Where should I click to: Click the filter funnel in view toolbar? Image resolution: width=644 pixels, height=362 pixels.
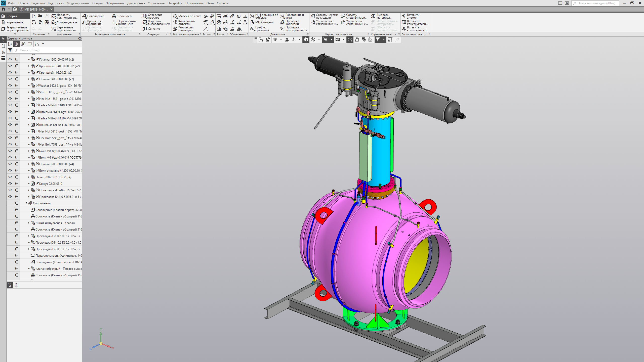378,39
